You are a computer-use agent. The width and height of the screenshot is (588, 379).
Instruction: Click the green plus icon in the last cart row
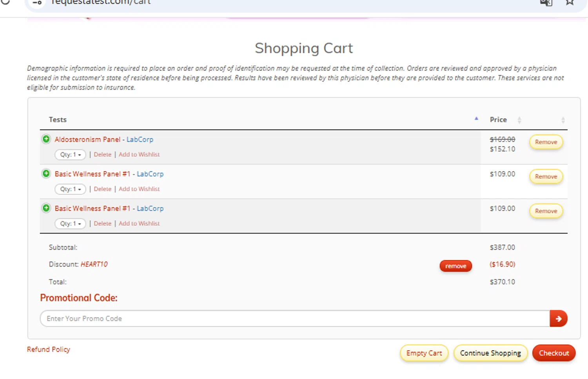[x=46, y=208]
